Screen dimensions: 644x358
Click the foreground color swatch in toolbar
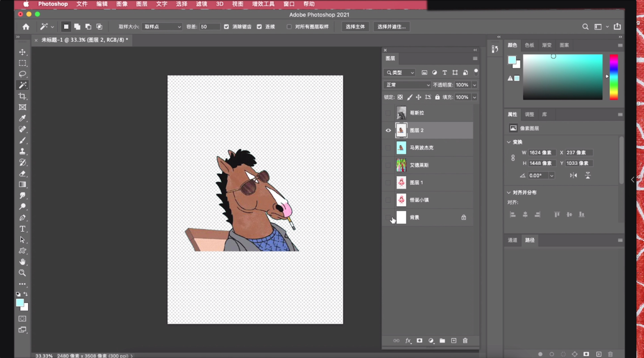pos(20,302)
